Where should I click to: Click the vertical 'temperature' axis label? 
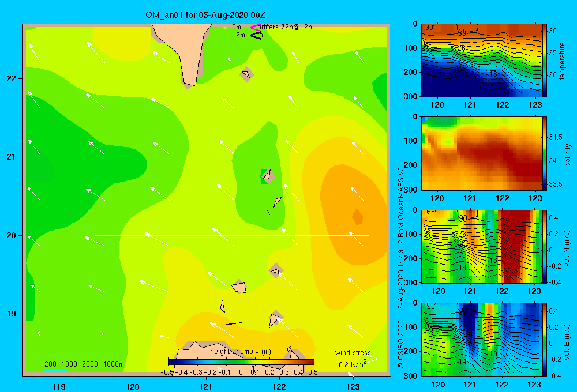[562, 61]
